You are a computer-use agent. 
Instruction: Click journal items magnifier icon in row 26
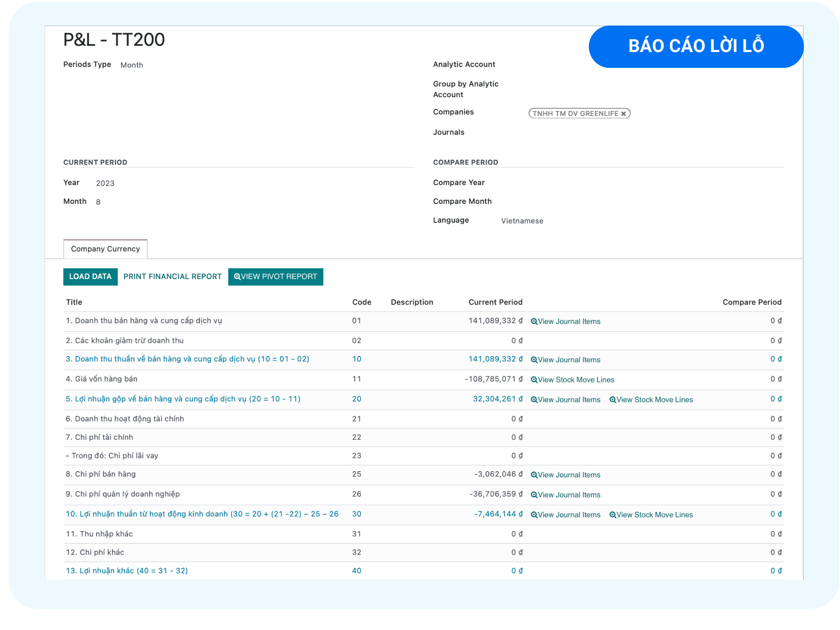[534, 495]
